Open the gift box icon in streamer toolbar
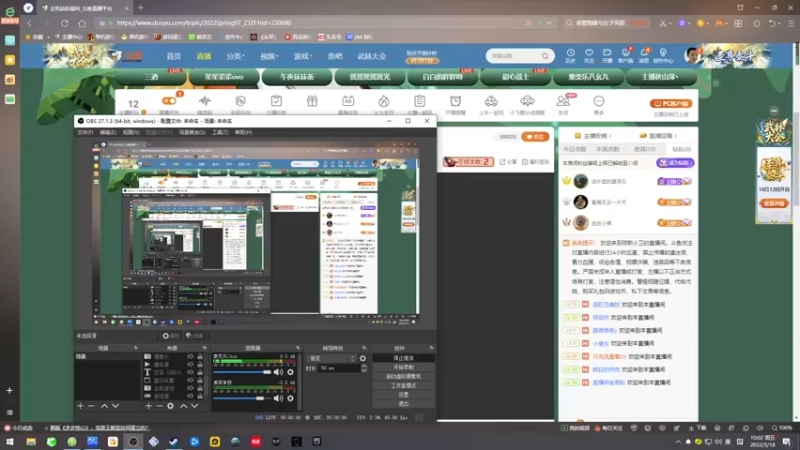The height and width of the screenshot is (450, 800). 312,101
